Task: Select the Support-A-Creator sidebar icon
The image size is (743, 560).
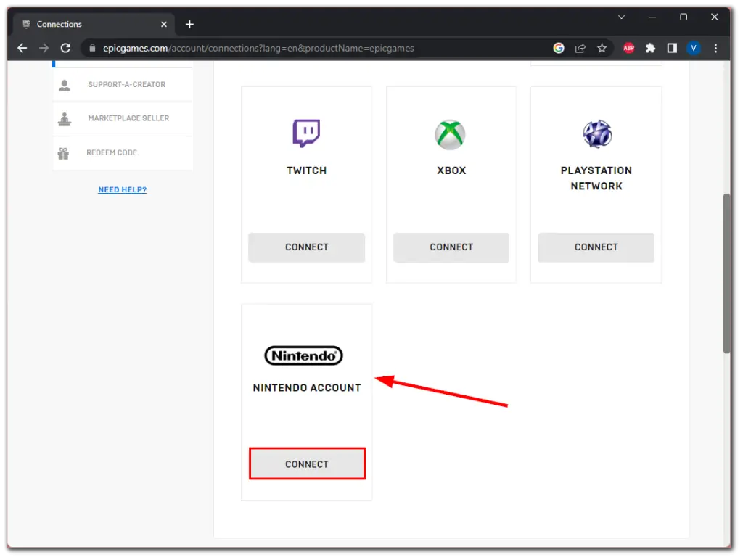Action: [65, 84]
